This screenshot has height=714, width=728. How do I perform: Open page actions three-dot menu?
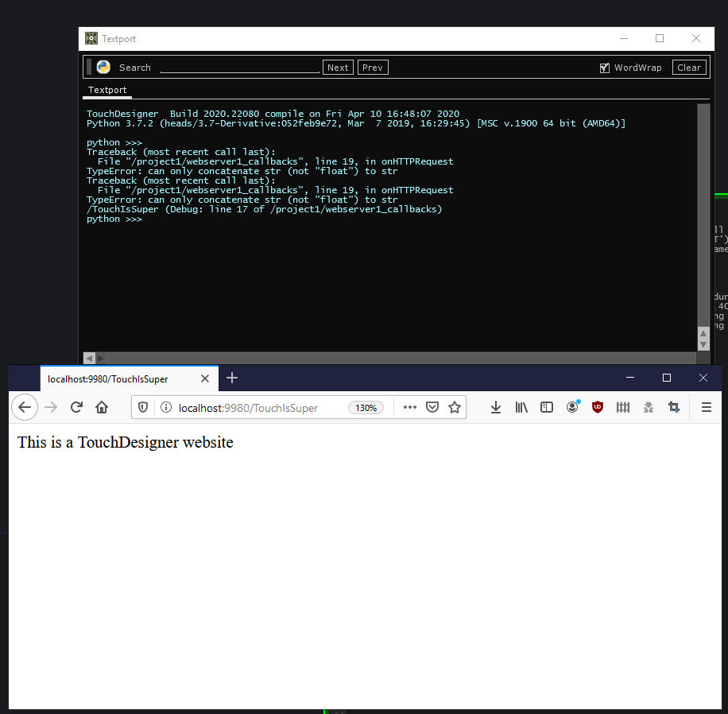pyautogui.click(x=409, y=407)
